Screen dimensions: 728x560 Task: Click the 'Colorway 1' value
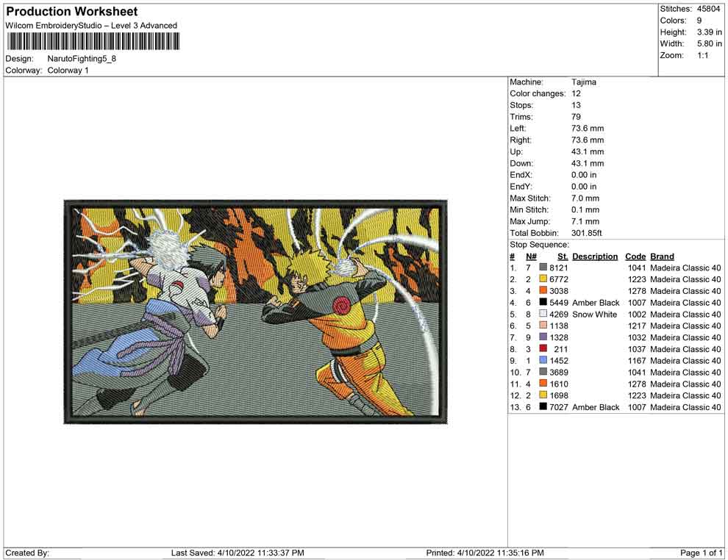coord(68,71)
